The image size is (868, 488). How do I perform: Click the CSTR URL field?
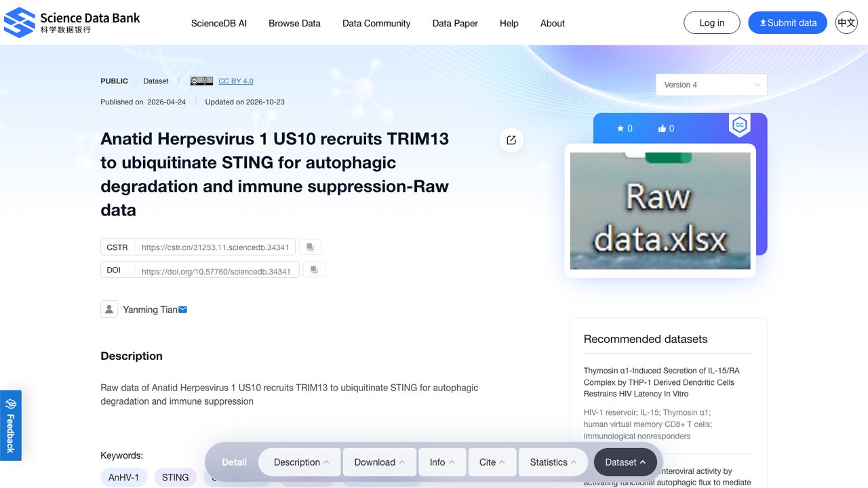coord(216,247)
